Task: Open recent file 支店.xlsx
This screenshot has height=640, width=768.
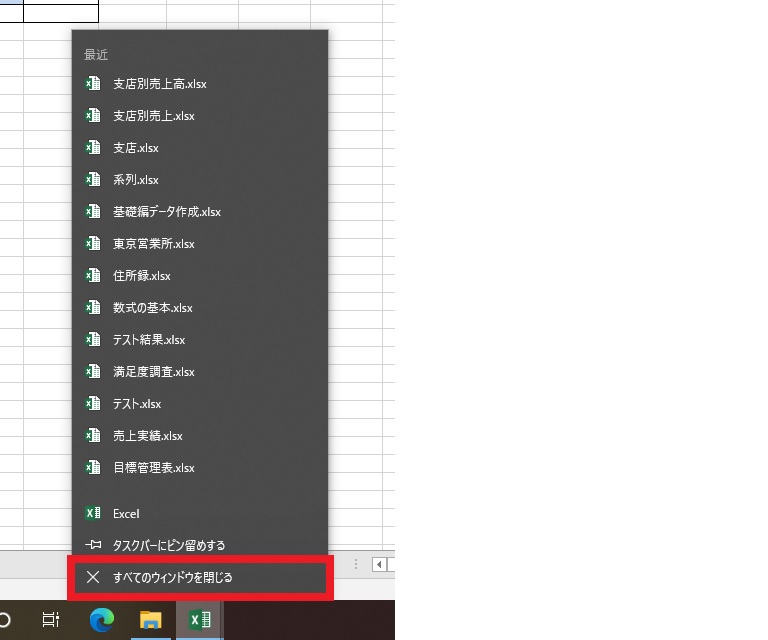Action: (200, 147)
